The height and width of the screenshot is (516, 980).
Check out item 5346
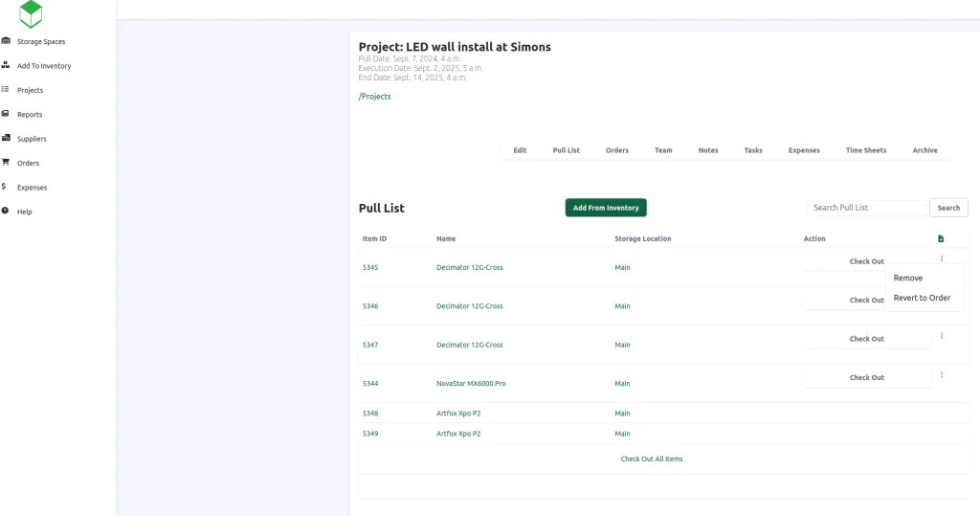[866, 301]
